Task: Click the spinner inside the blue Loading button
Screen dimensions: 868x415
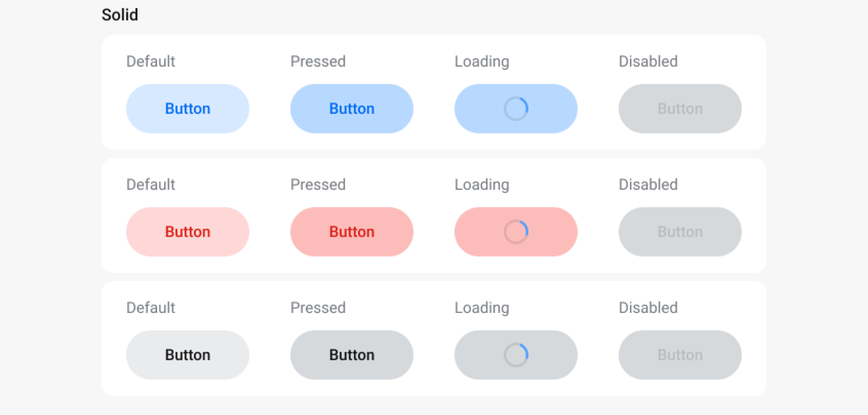Action: [x=516, y=108]
